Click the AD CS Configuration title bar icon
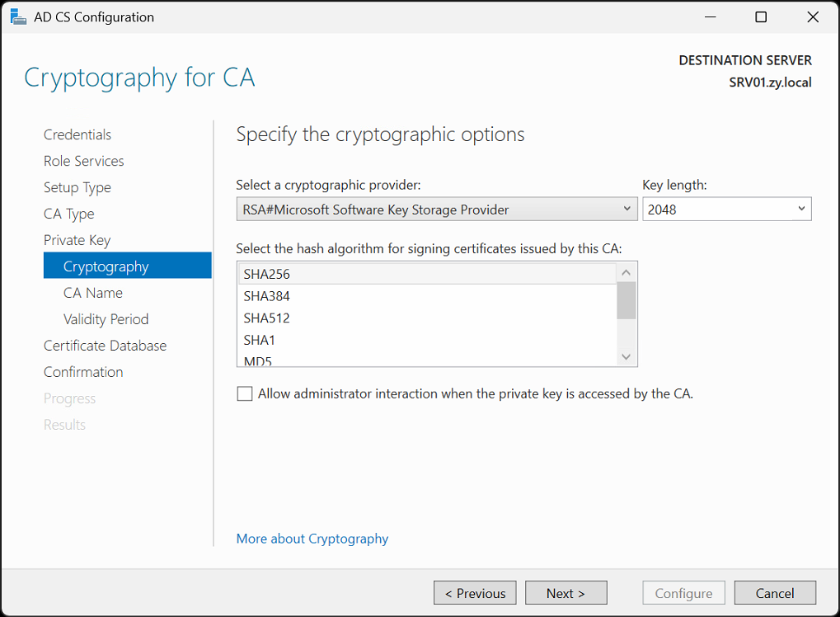Viewport: 840px width, 617px height. pos(18,16)
